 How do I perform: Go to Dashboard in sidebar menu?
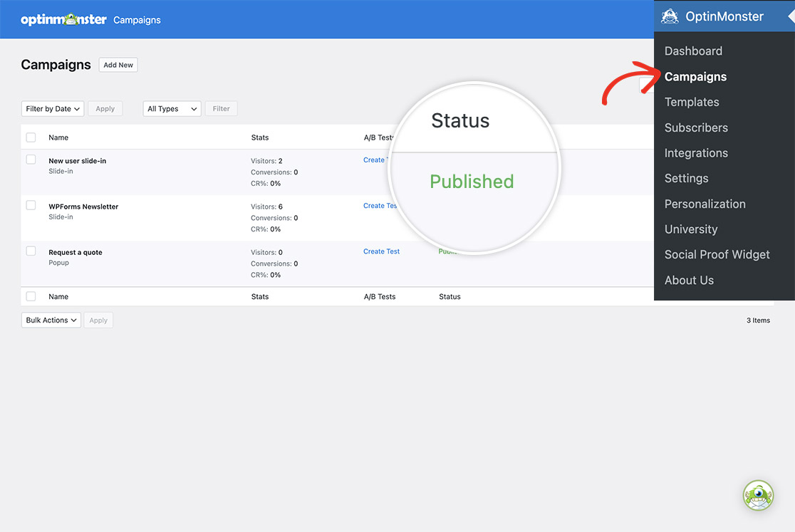[x=693, y=51]
